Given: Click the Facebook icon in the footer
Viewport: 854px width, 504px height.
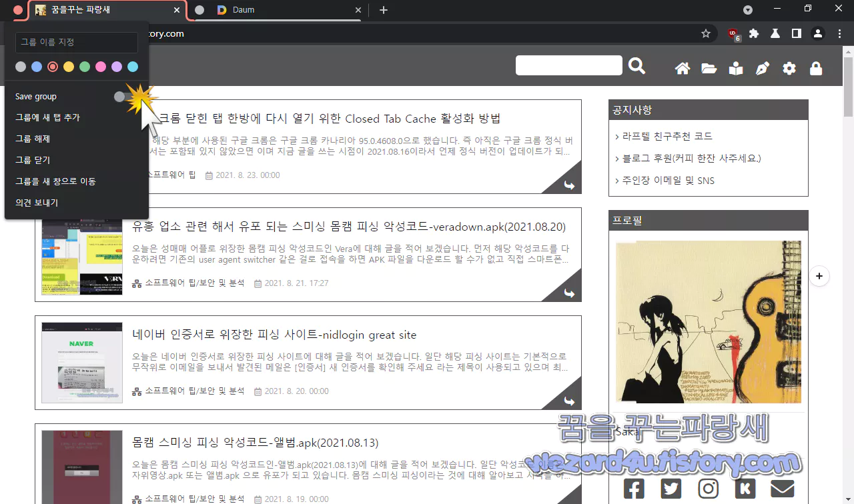Looking at the screenshot, I should click(633, 488).
